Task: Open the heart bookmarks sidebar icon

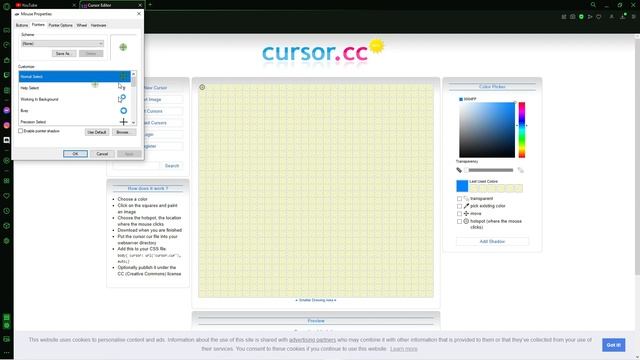Action: pyautogui.click(x=6, y=196)
